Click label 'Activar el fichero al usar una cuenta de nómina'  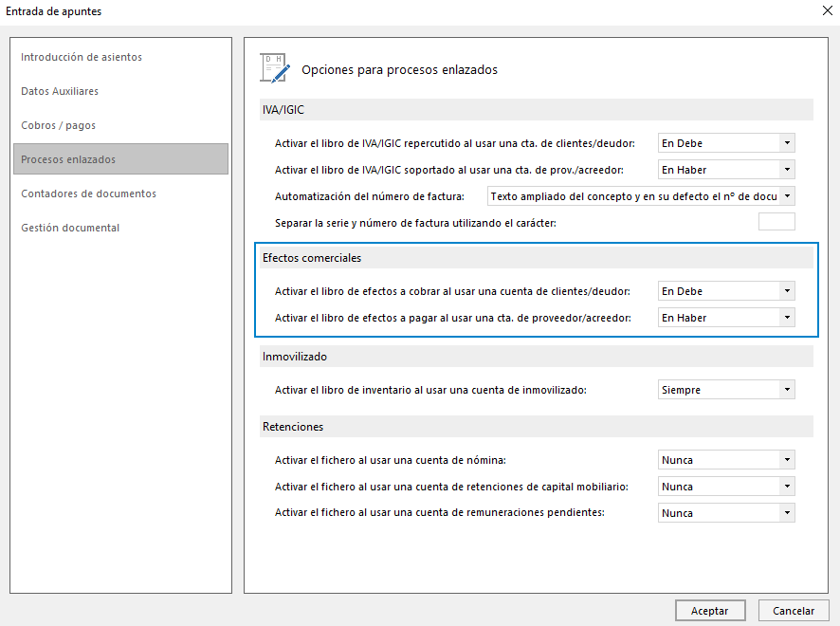coord(390,460)
